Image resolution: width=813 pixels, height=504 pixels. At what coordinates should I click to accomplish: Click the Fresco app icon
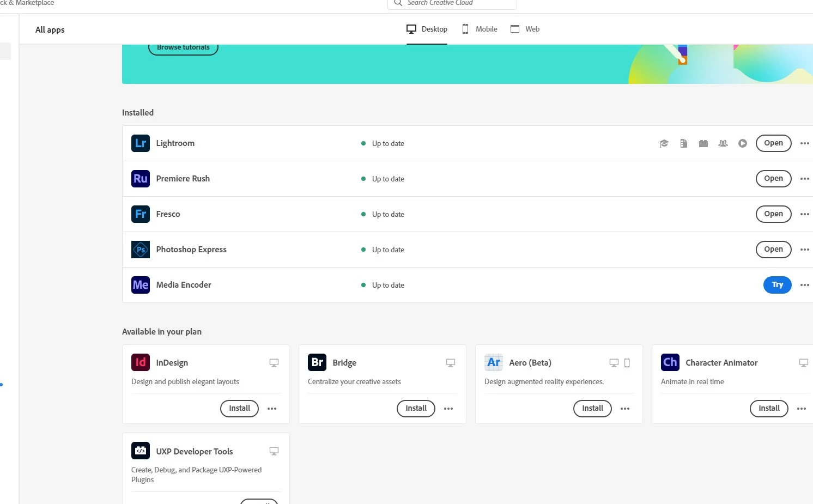141,214
